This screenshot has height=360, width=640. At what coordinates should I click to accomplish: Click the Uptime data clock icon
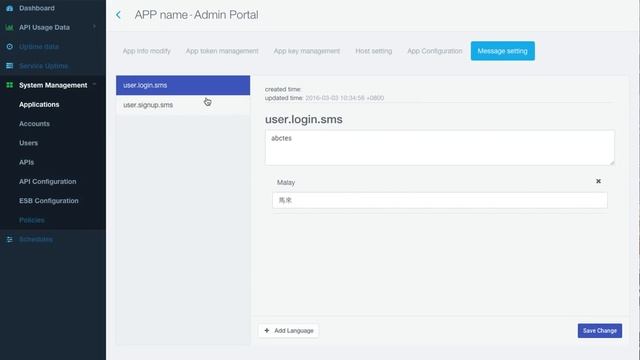[x=9, y=47]
